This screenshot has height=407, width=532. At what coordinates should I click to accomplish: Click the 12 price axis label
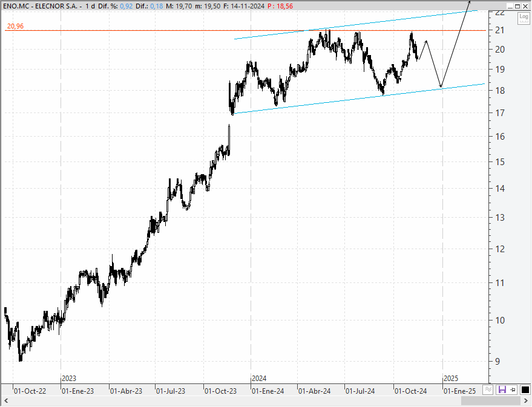click(x=500, y=249)
